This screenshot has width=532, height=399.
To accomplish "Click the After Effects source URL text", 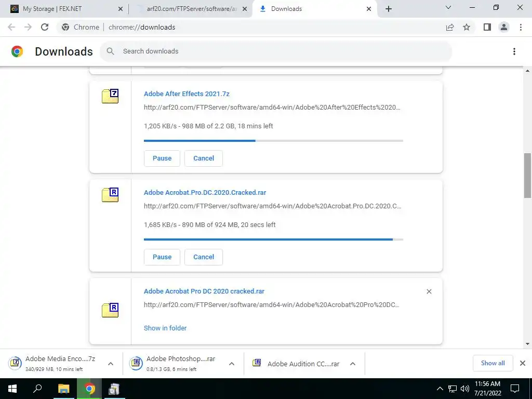I will pyautogui.click(x=272, y=107).
